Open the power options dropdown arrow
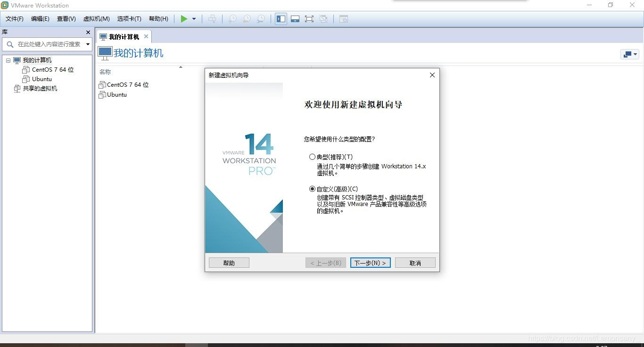 click(x=194, y=19)
